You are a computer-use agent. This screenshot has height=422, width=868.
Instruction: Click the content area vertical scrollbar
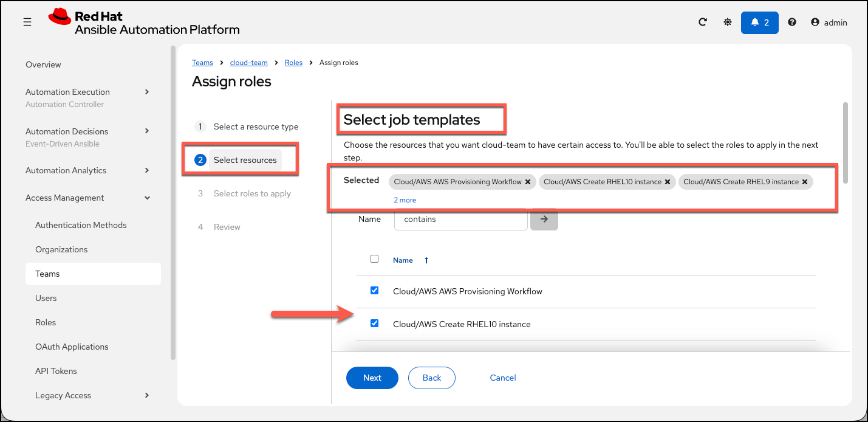click(x=844, y=142)
